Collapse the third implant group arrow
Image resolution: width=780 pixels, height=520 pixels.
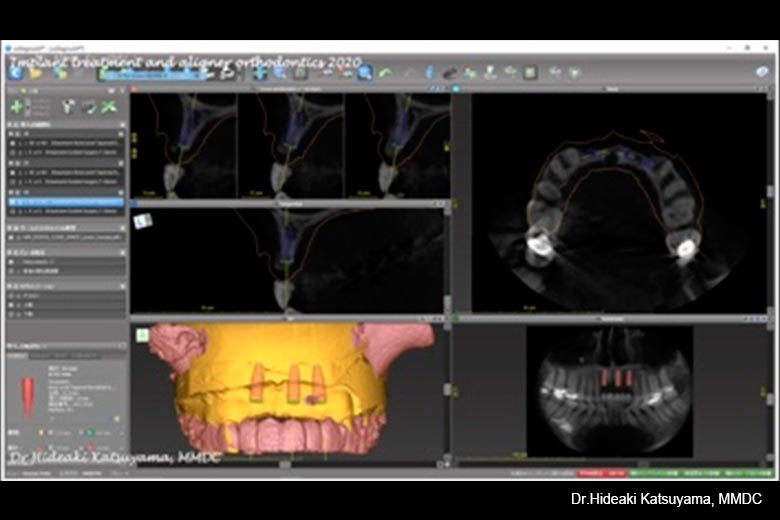(121, 193)
